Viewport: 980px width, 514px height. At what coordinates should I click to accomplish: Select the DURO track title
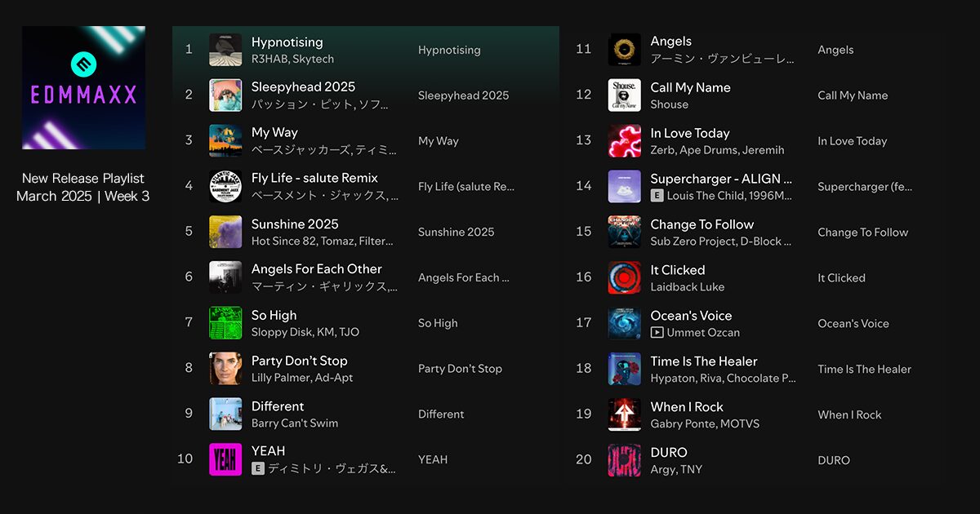[x=669, y=453]
